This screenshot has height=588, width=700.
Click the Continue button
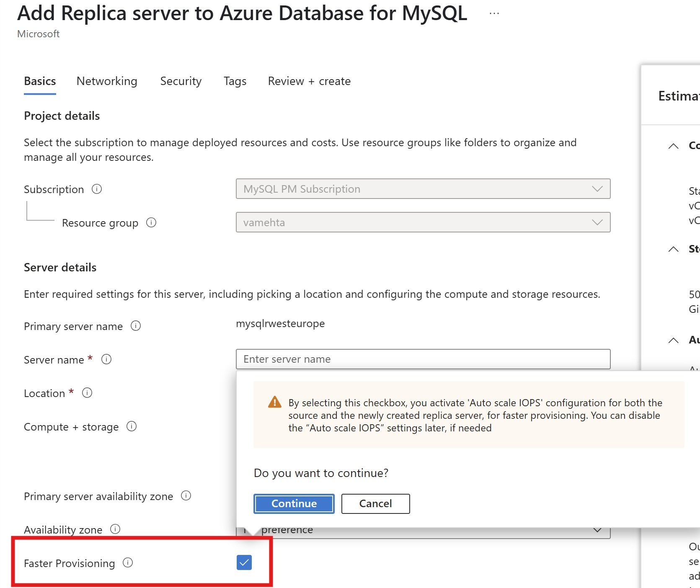click(294, 503)
